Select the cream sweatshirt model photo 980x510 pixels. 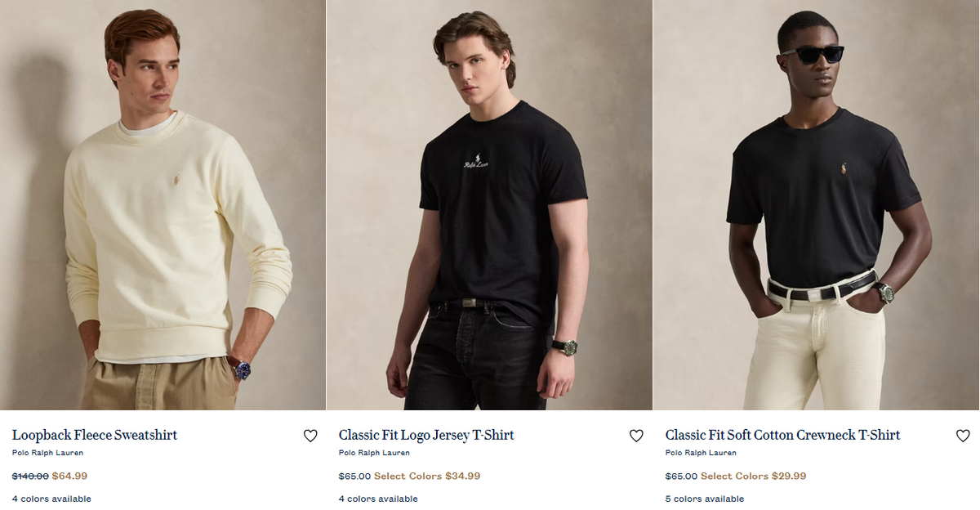[163, 205]
